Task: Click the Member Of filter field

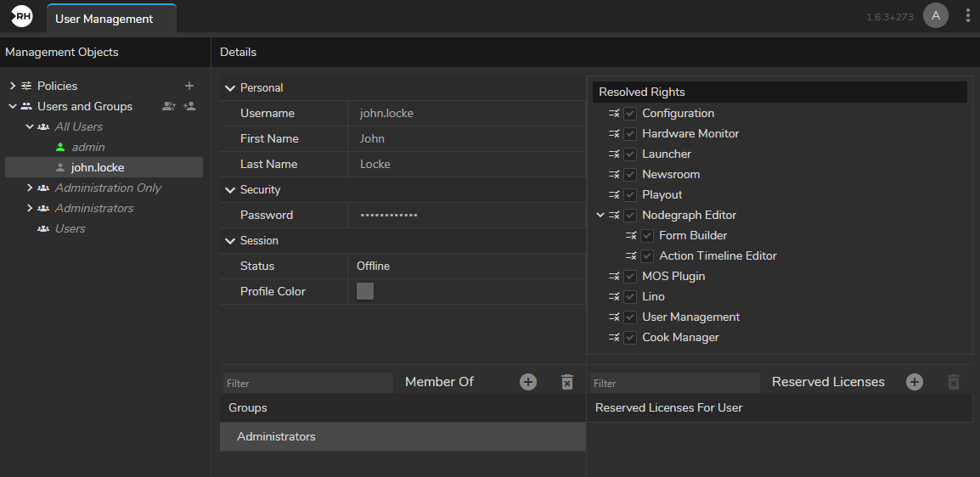Action: tap(307, 383)
